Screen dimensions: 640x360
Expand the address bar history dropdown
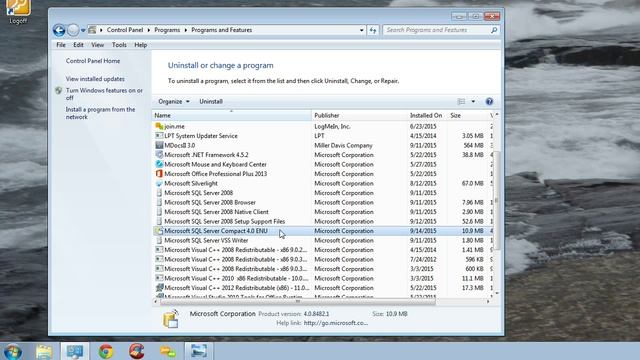[361, 30]
